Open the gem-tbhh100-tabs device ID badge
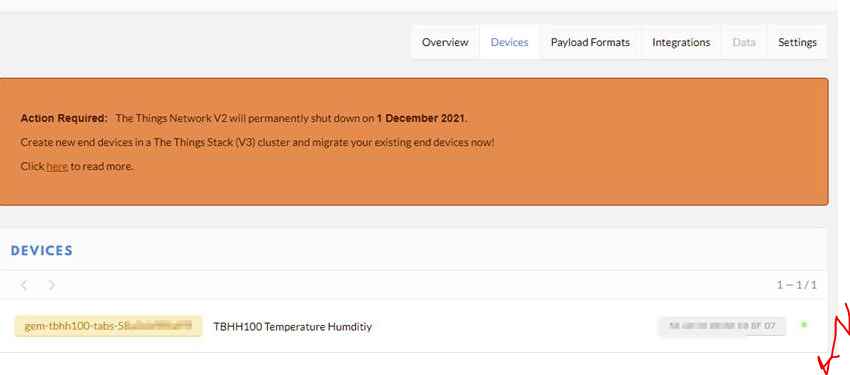The height and width of the screenshot is (375, 850). pos(108,326)
